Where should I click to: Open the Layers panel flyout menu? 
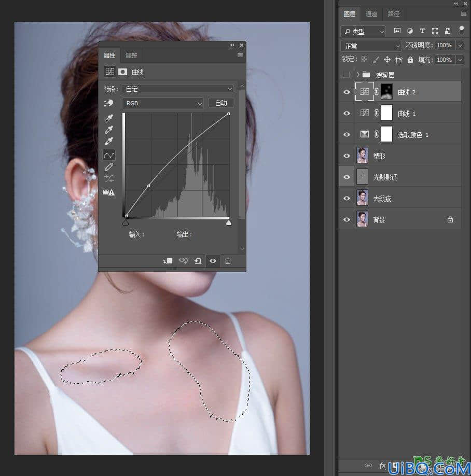(463, 13)
